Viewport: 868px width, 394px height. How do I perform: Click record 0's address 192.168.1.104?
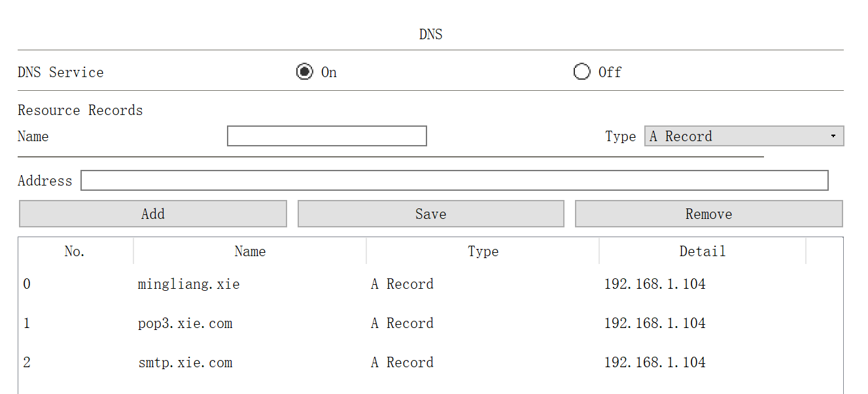pos(655,284)
